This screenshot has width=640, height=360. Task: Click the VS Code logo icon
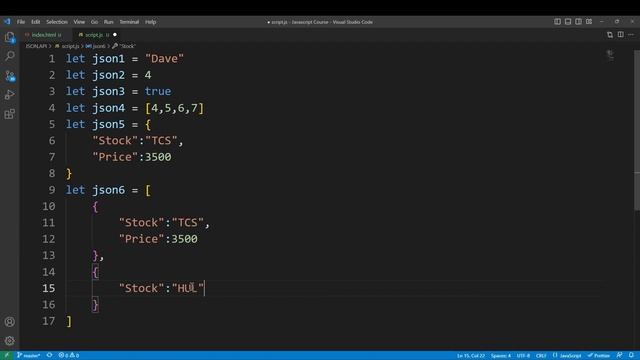[x=7, y=22]
